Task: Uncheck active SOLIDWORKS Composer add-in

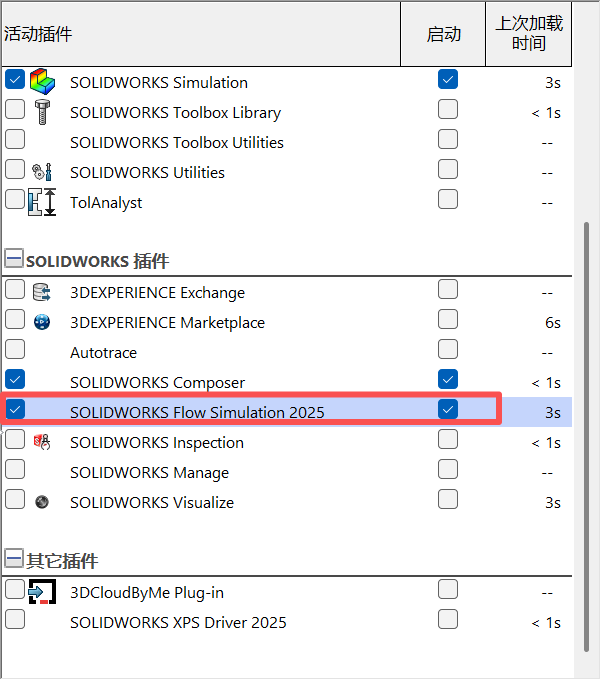Action: pos(15,379)
